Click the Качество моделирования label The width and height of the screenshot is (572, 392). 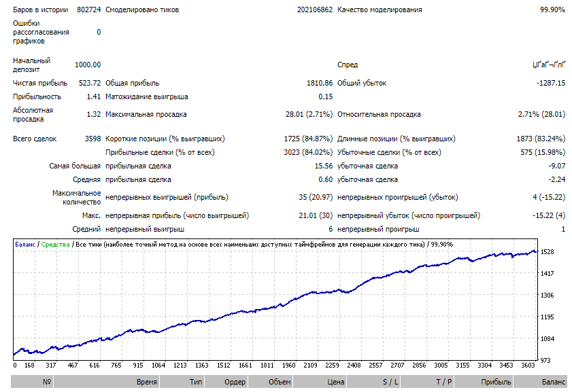click(x=380, y=10)
